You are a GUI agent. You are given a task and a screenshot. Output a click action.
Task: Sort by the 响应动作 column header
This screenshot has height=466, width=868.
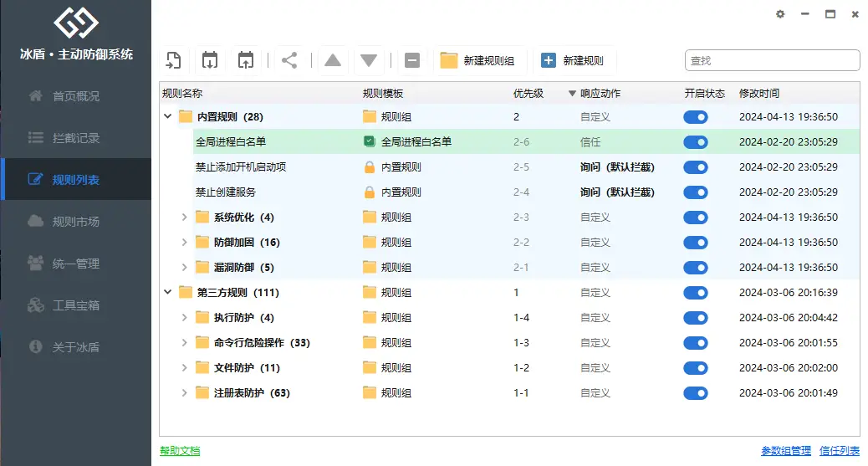coord(600,94)
